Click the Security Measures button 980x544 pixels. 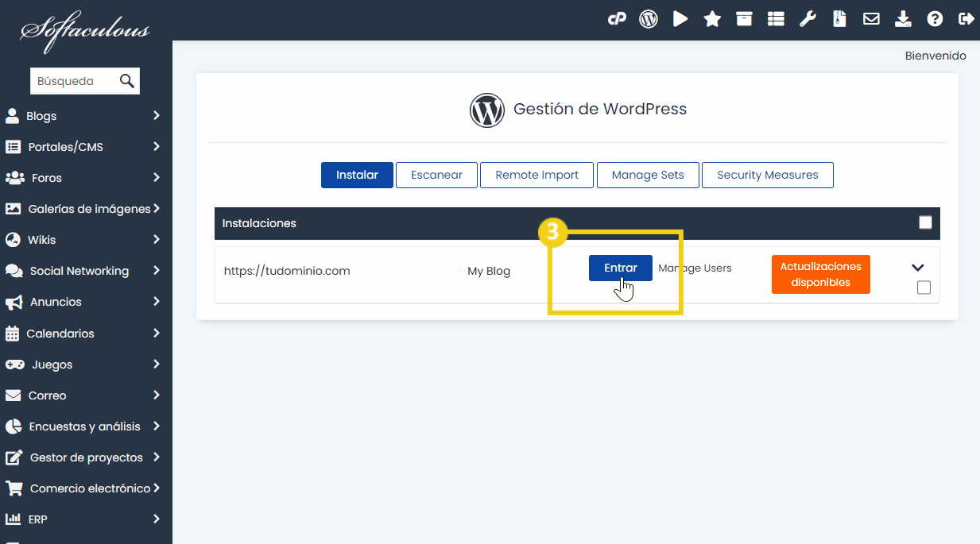768,175
